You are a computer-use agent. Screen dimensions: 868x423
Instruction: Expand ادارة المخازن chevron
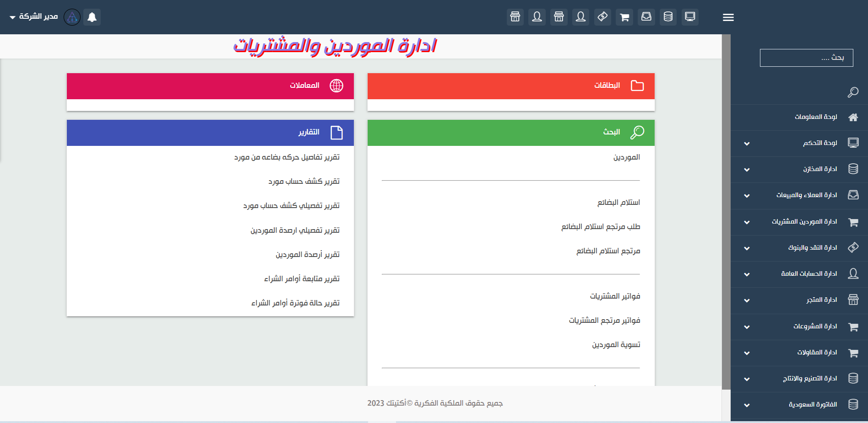(x=747, y=170)
